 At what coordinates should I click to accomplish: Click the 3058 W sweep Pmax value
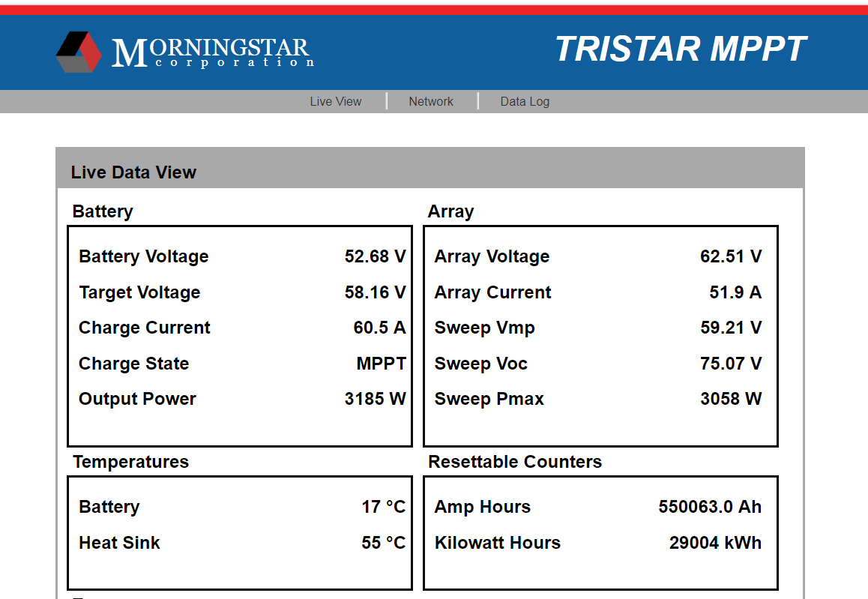pyautogui.click(x=731, y=399)
